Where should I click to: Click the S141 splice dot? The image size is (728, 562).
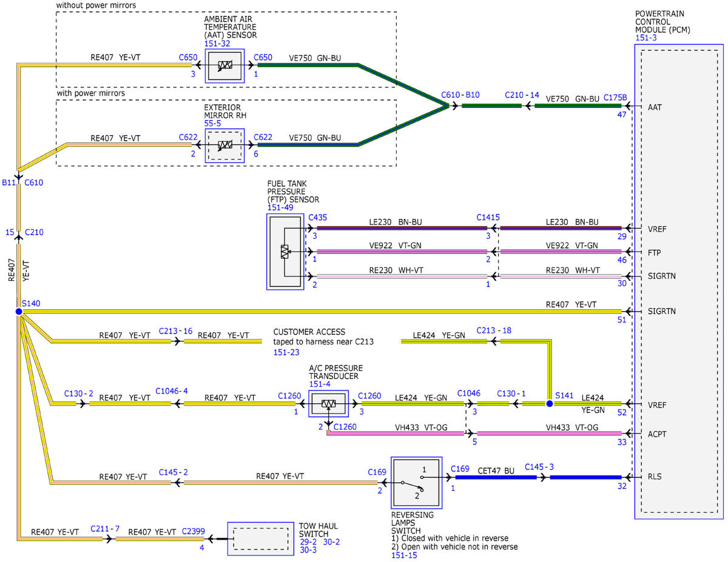[x=549, y=404]
